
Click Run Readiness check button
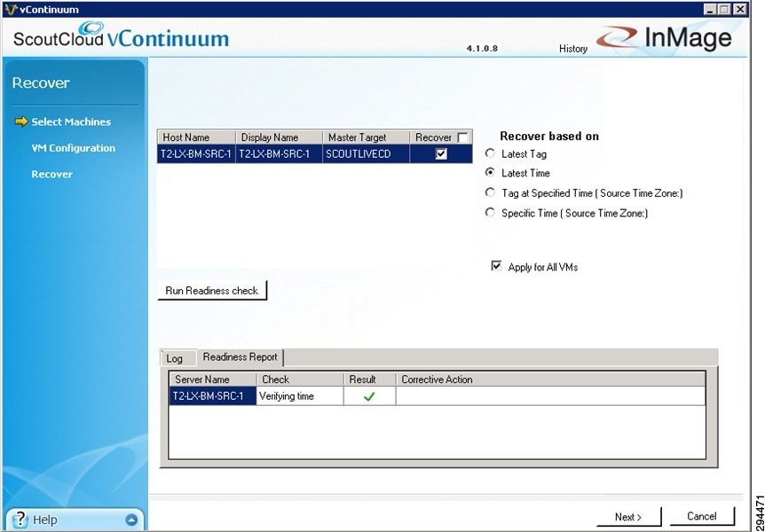tap(212, 291)
